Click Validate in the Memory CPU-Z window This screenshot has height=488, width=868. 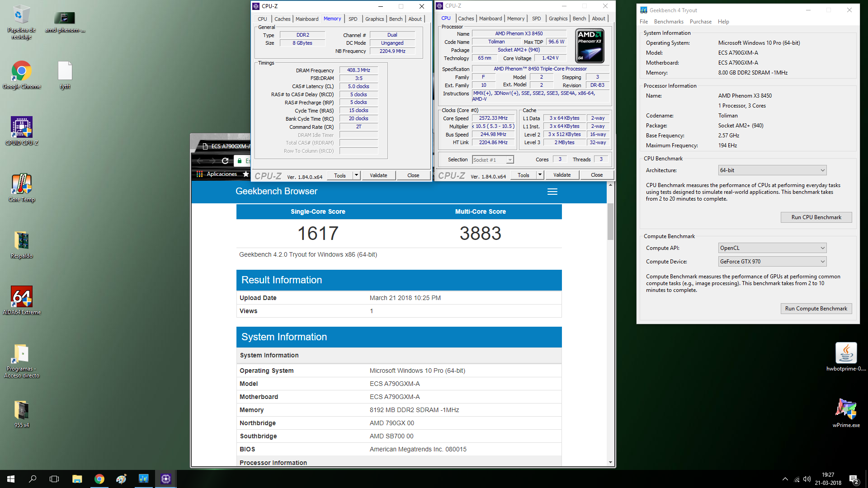(x=378, y=175)
